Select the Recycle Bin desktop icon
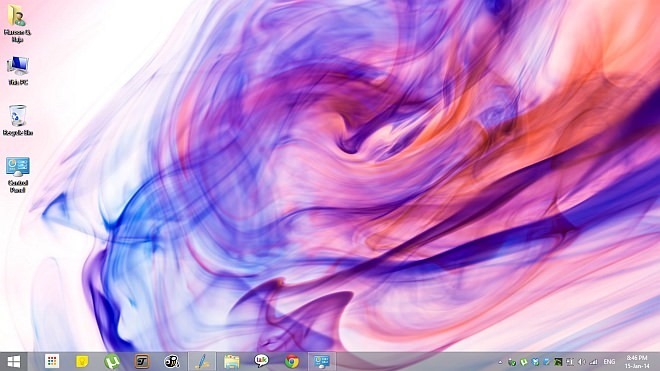This screenshot has width=660, height=371. tap(18, 120)
